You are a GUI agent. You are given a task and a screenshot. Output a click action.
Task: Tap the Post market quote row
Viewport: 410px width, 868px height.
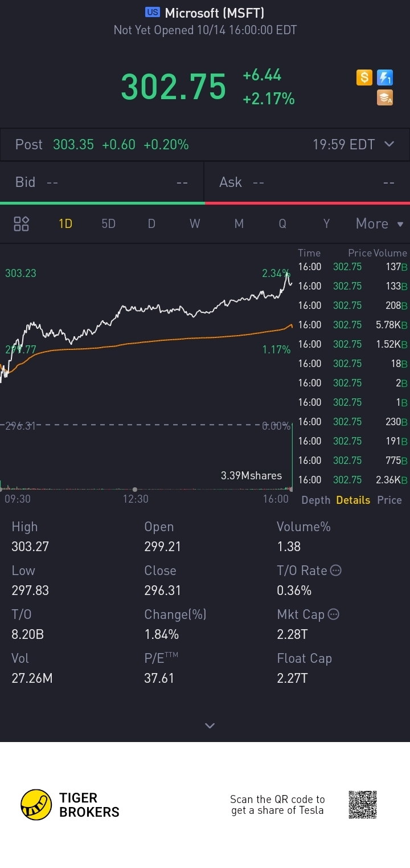click(205, 144)
